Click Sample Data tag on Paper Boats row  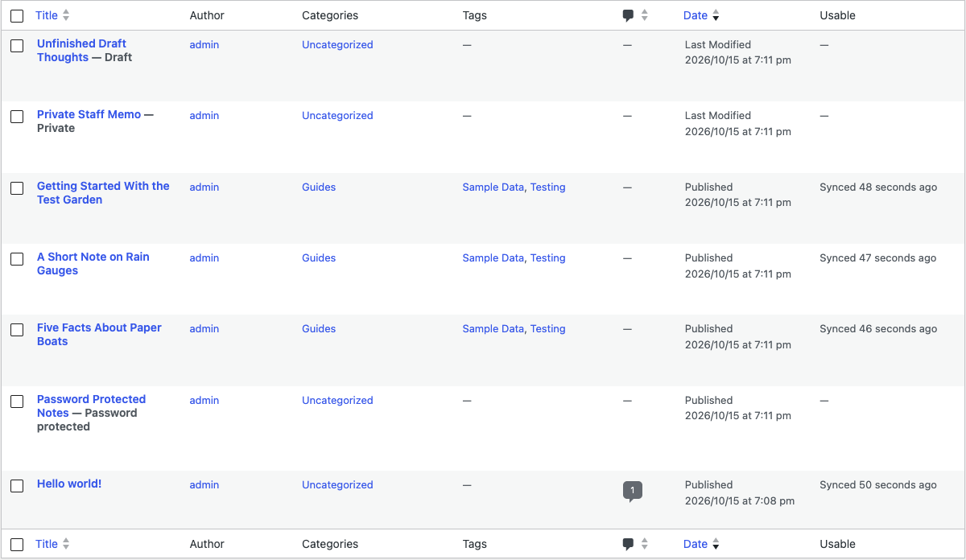(493, 328)
